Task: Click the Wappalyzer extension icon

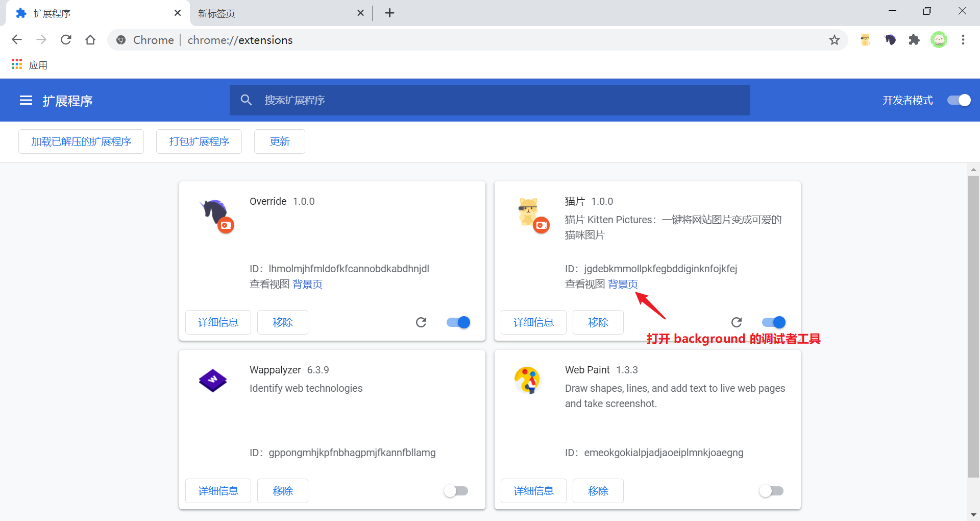Action: [213, 381]
